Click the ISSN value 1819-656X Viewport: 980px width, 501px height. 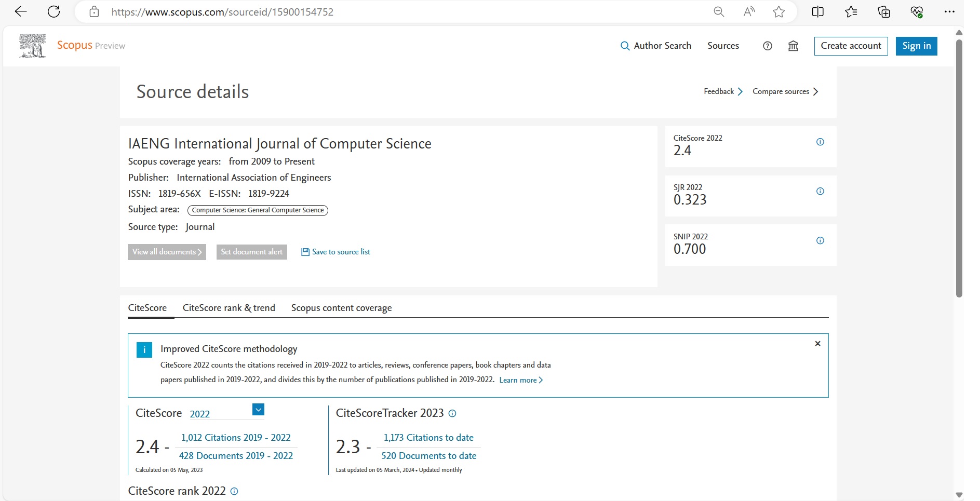179,194
